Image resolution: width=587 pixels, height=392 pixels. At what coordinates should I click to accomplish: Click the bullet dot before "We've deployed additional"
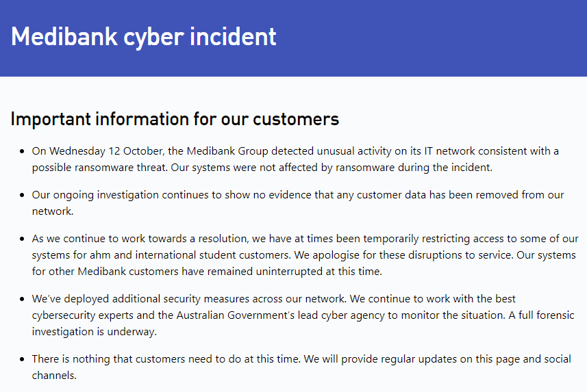(x=22, y=300)
